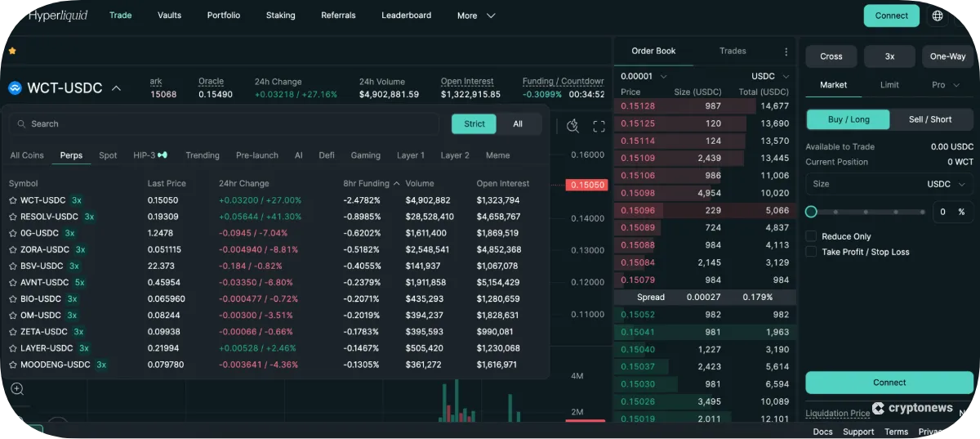This screenshot has width=980, height=439.
Task: Click the globe language icon
Action: click(937, 16)
